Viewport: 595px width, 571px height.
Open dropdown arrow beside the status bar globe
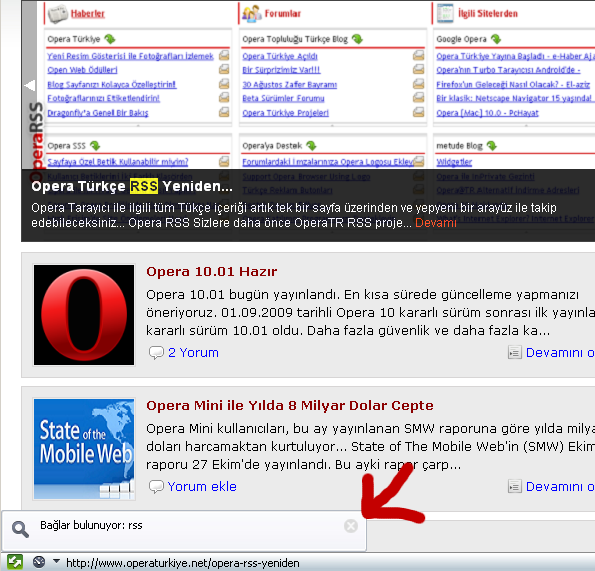tap(56, 561)
